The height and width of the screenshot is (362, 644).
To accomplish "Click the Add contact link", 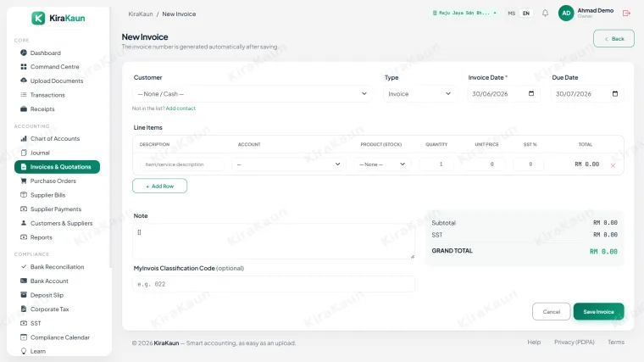I will (180, 109).
